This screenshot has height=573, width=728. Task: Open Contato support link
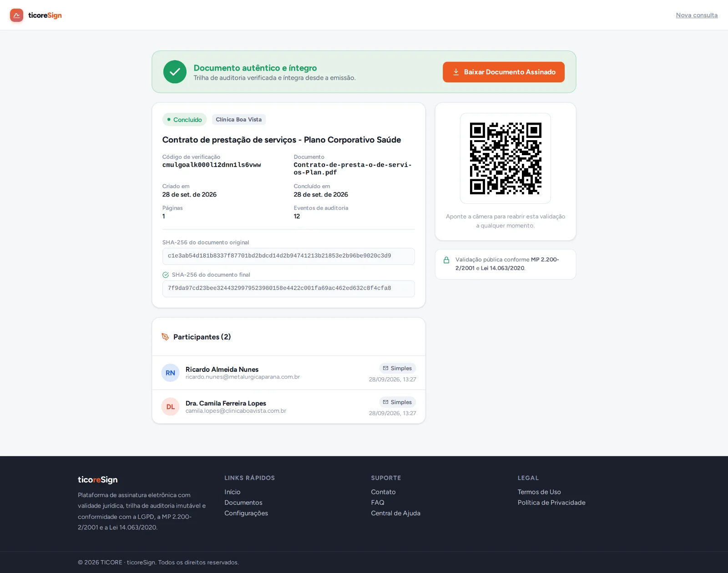point(383,492)
